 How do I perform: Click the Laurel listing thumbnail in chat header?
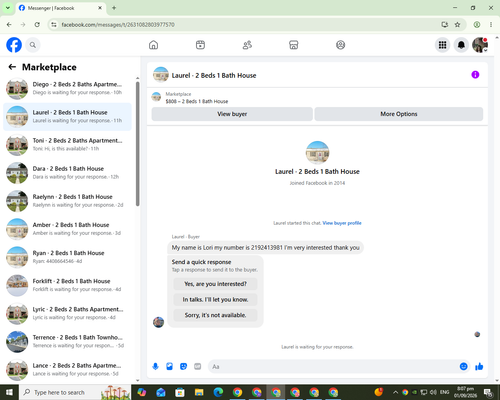pyautogui.click(x=161, y=75)
